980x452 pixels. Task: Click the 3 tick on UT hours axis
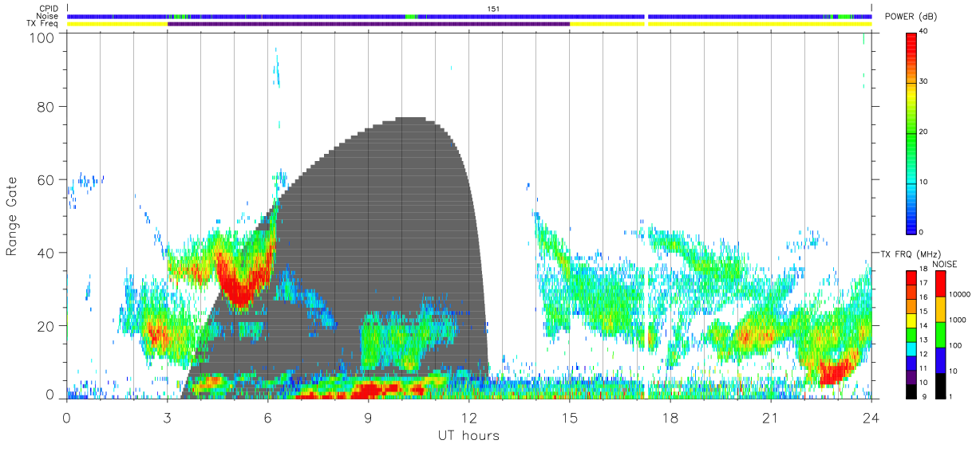click(x=168, y=416)
